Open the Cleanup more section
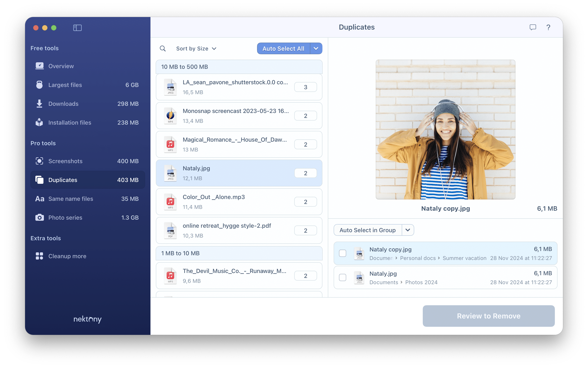Image resolution: width=588 pixels, height=368 pixels. 88,256
